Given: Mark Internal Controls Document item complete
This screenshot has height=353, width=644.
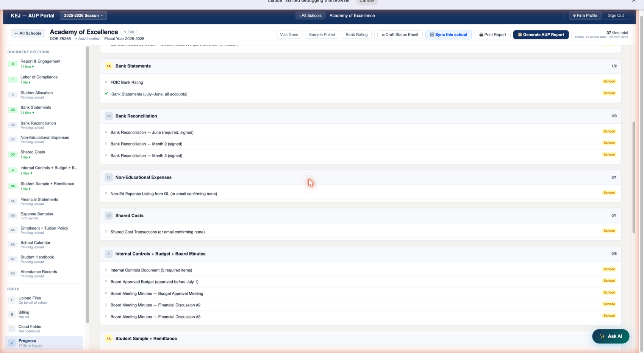Looking at the screenshot, I should (x=106, y=270).
